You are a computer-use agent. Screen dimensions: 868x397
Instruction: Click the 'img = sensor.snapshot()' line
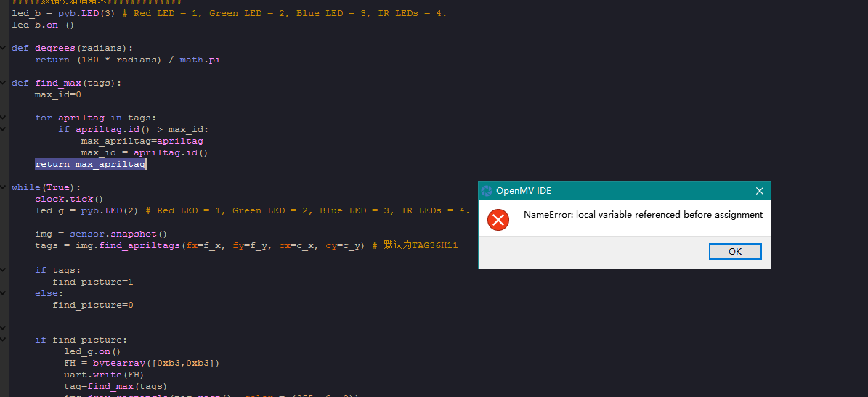pos(101,234)
